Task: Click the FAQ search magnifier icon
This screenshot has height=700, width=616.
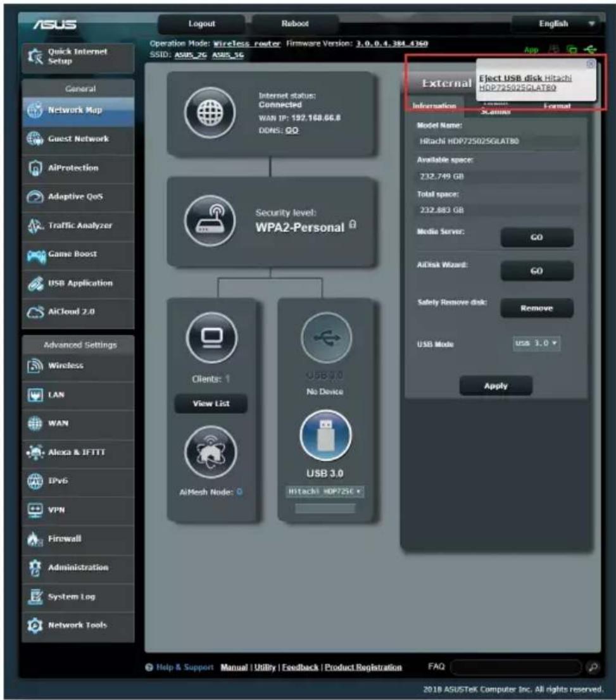Action: pyautogui.click(x=593, y=668)
